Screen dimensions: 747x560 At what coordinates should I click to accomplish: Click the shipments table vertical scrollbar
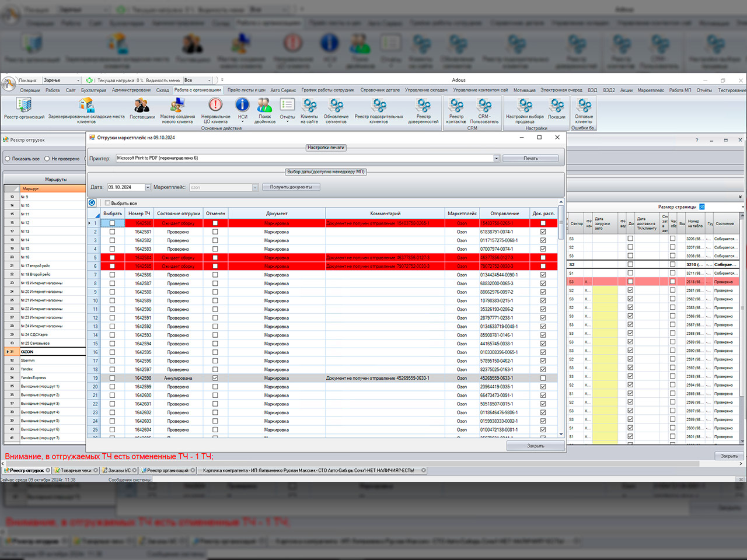(561, 318)
